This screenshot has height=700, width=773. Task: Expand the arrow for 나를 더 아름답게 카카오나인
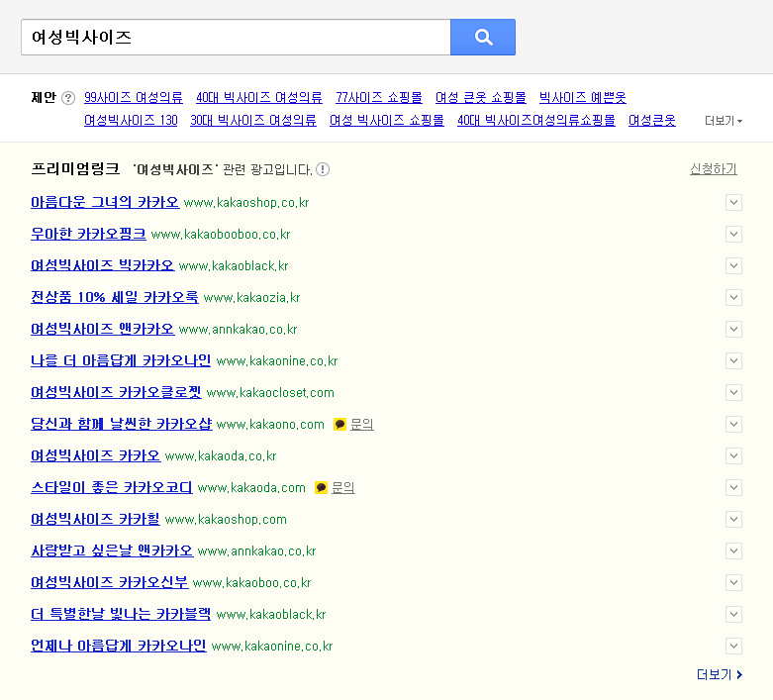pos(733,361)
